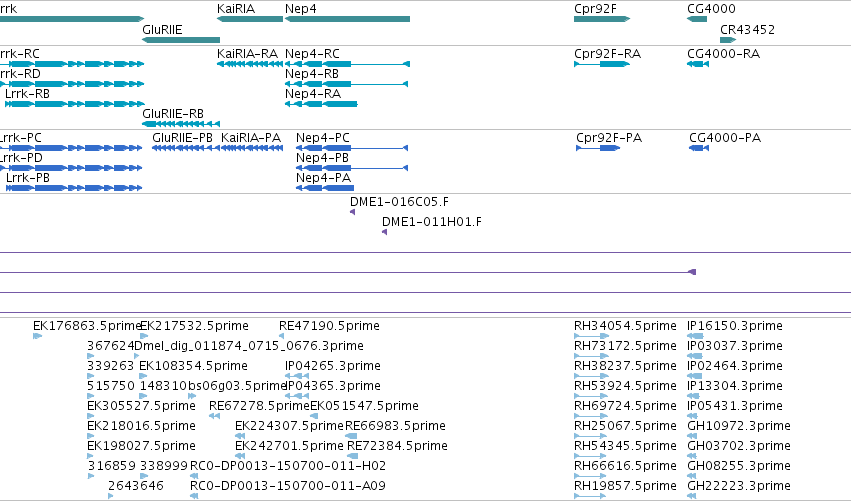Select the Nep4-PA protein feature
Viewport: 851px width, 501px height.
point(325,188)
